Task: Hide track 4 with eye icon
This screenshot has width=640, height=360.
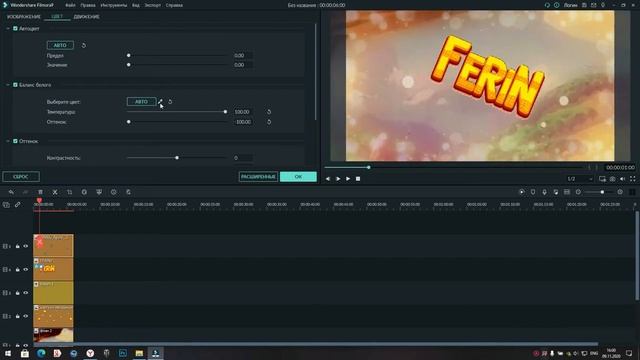Action: [x=26, y=269]
